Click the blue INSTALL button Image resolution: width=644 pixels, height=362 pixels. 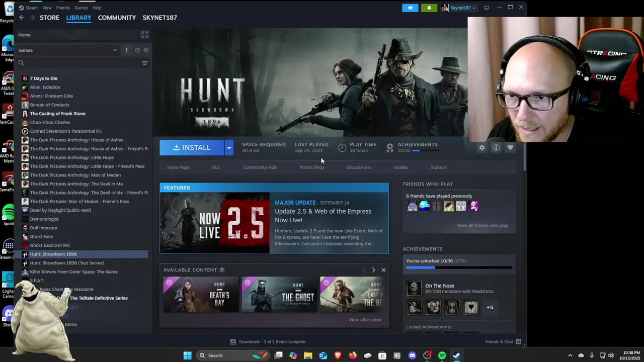coord(192,148)
